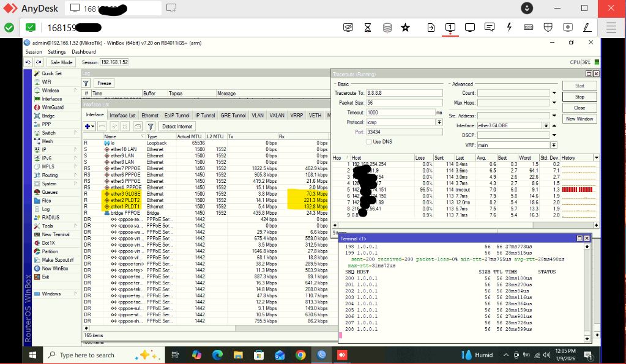
Task: Open the Files sidebar entry
Action: [x=47, y=201]
